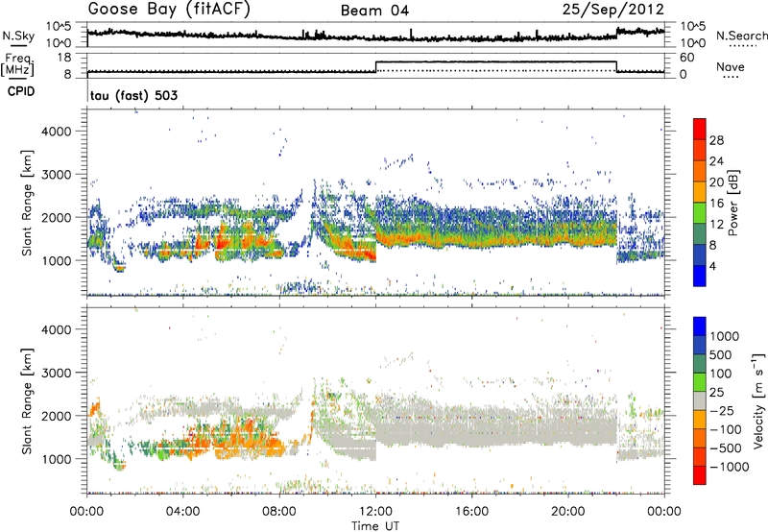
Task: Click the '16:00' time axis tick label
Action: [471, 512]
